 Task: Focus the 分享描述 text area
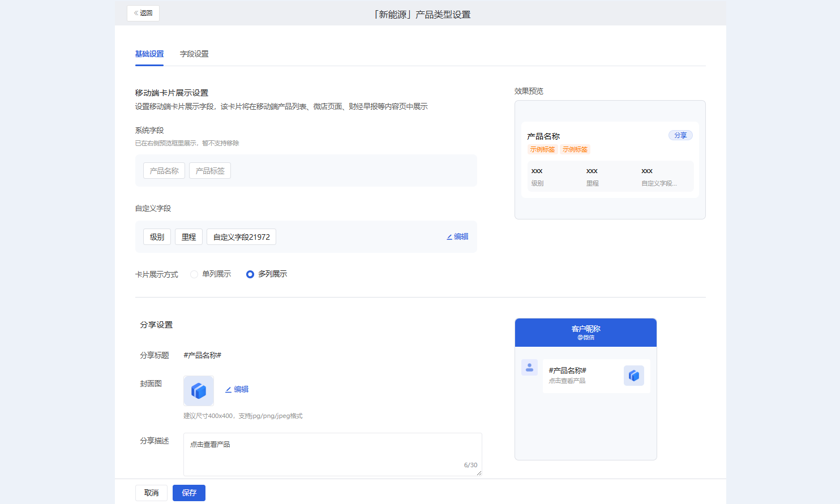pyautogui.click(x=333, y=454)
